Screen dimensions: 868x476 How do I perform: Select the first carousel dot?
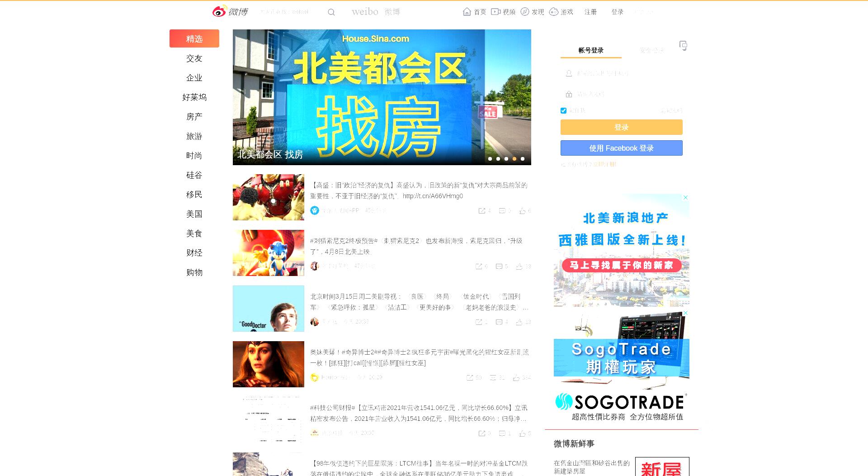click(490, 159)
